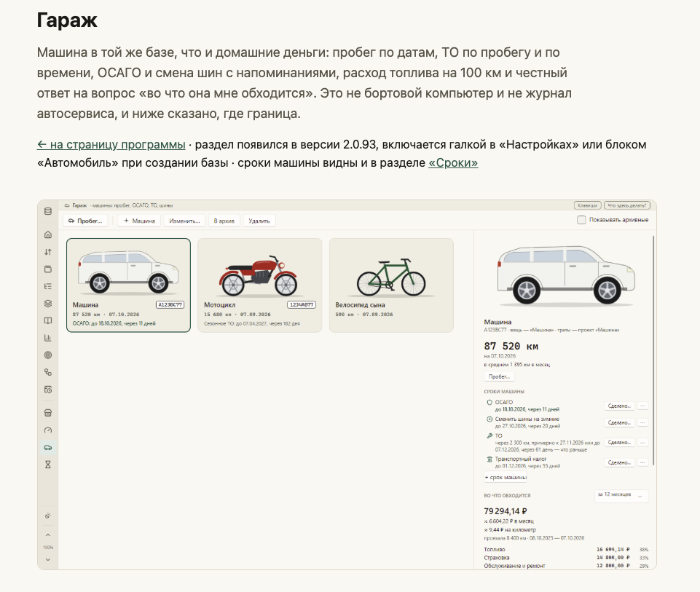The width and height of the screenshot is (700, 592).
Task: Click the 'Изменить...' toolbar button
Action: click(x=184, y=221)
